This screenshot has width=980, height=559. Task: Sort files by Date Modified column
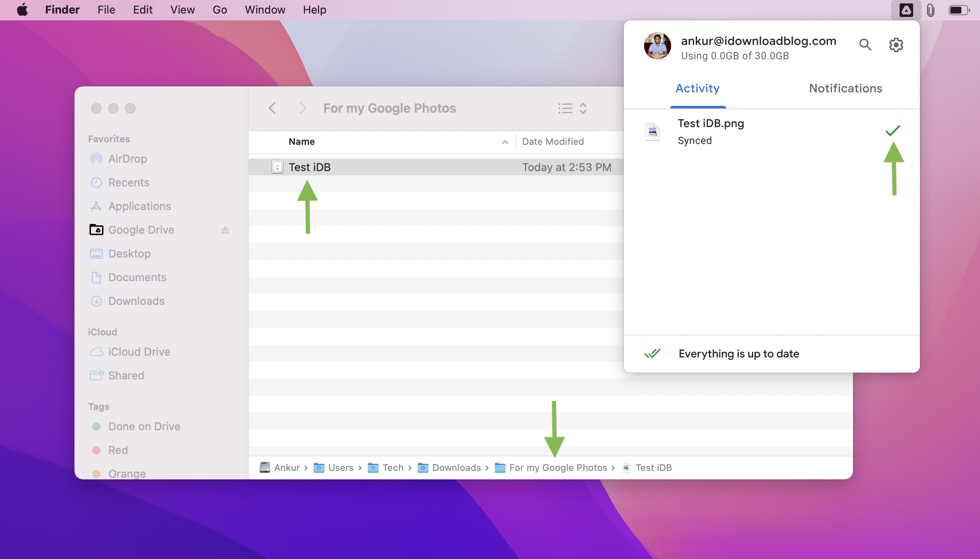pos(553,142)
